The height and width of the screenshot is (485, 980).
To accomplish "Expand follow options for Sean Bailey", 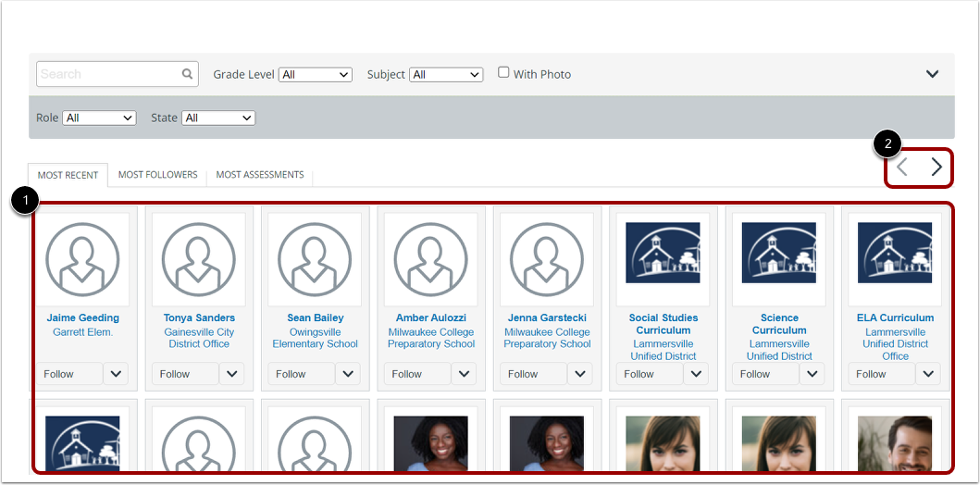I will point(348,374).
